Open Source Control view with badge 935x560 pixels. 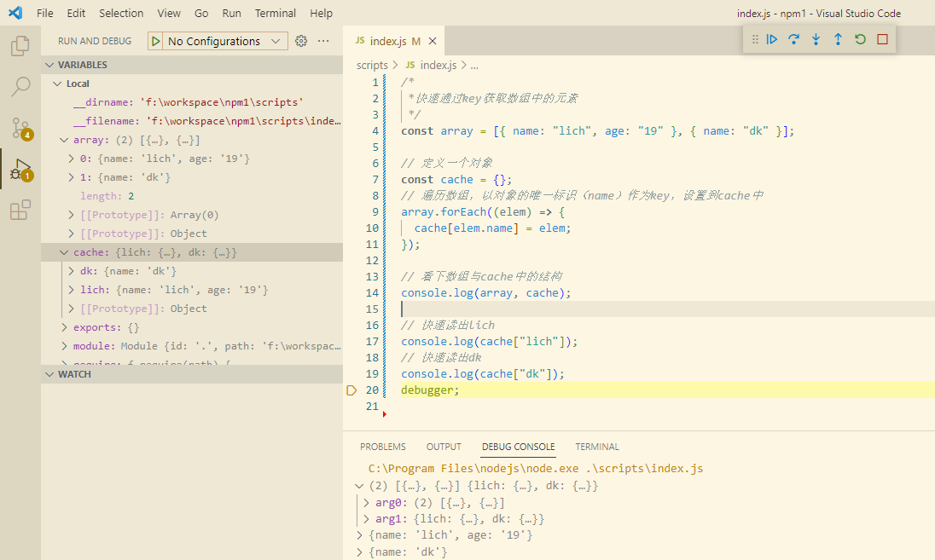[20, 128]
